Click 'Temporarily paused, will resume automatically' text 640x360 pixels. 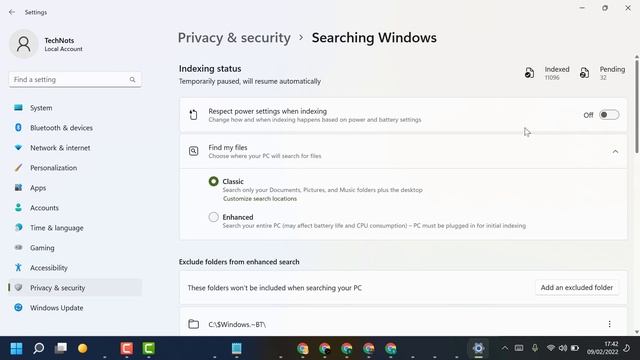pyautogui.click(x=250, y=81)
